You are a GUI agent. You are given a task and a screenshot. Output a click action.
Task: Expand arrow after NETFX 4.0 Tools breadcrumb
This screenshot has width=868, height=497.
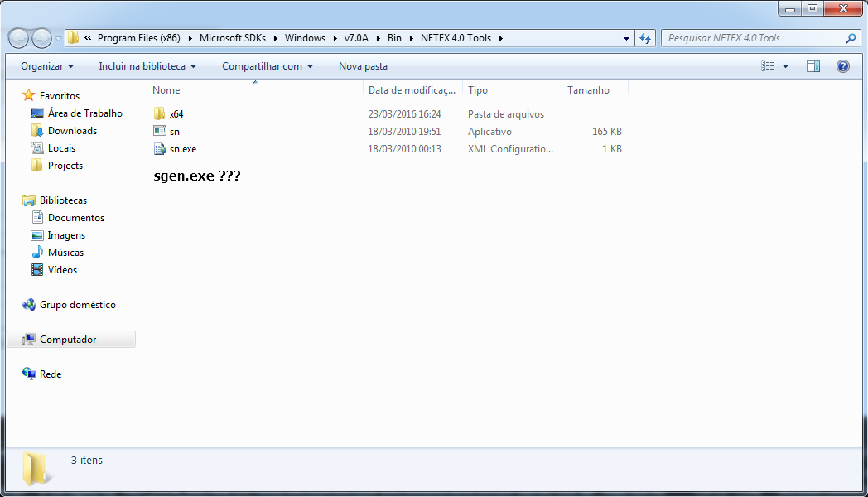(500, 38)
